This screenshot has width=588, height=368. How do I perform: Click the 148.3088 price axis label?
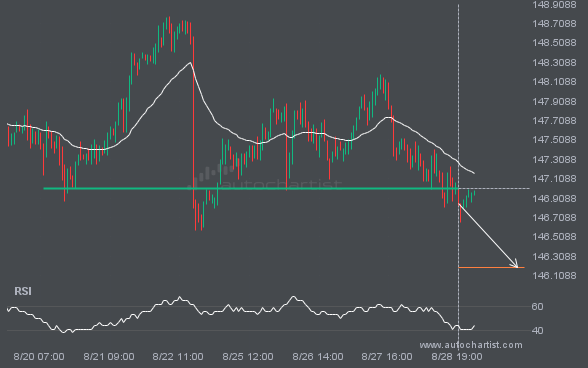tap(554, 62)
